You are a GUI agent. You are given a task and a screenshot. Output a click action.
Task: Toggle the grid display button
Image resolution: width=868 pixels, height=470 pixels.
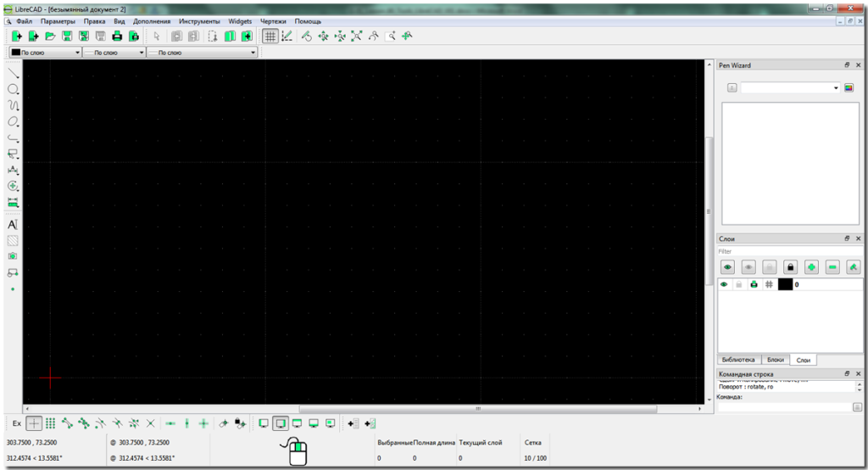click(270, 36)
